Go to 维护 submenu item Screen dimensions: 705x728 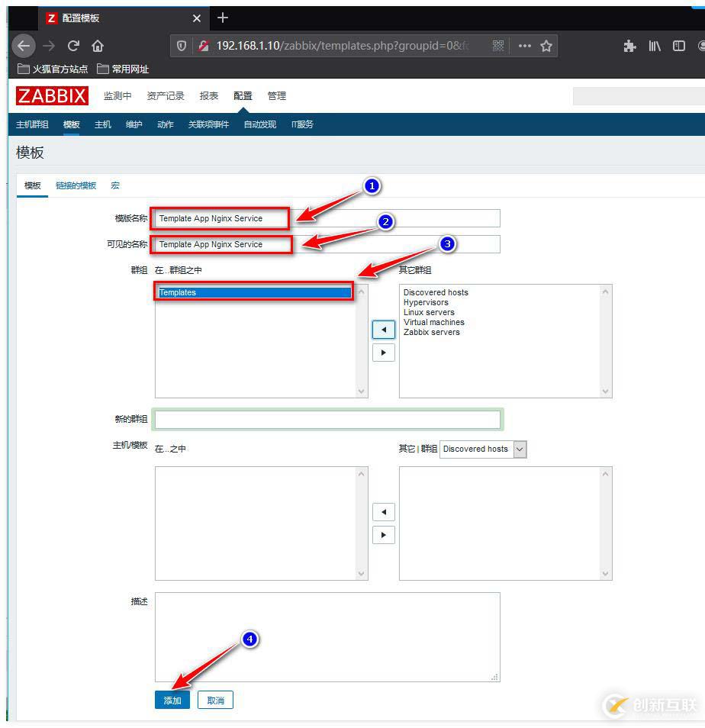point(134,124)
